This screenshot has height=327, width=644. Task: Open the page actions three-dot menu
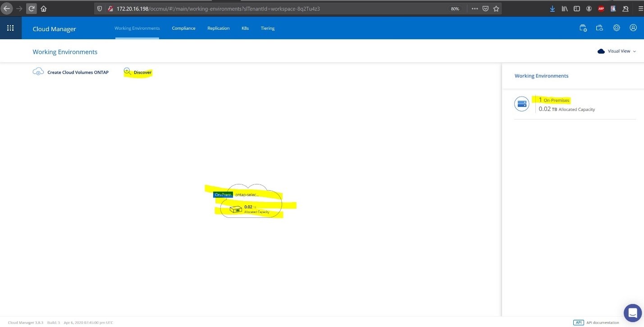pyautogui.click(x=475, y=9)
